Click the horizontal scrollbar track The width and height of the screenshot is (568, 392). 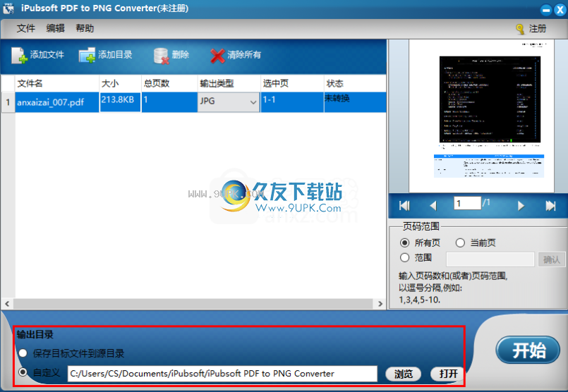[x=193, y=304]
